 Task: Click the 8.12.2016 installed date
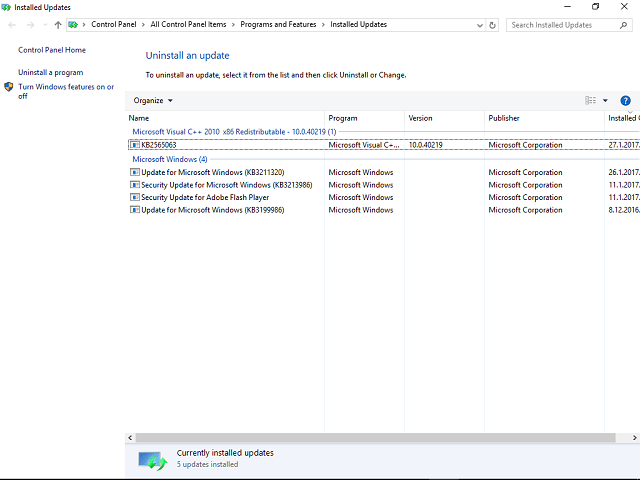pos(624,210)
